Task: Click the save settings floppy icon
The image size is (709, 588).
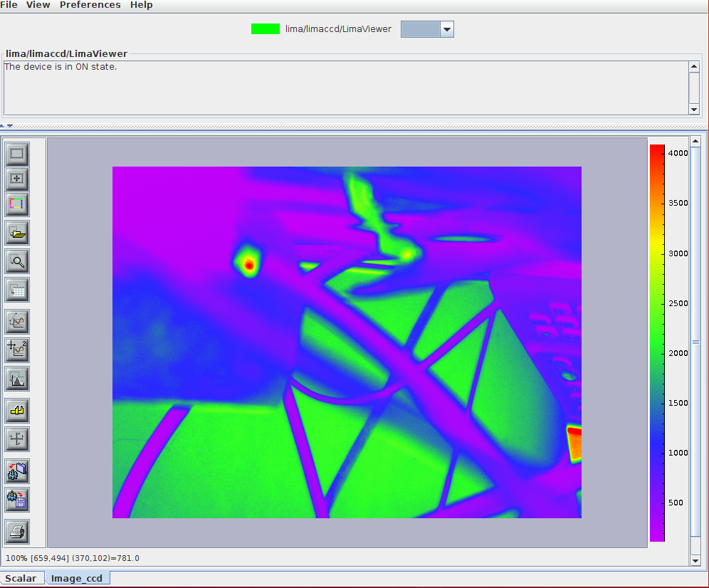Action: click(17, 500)
